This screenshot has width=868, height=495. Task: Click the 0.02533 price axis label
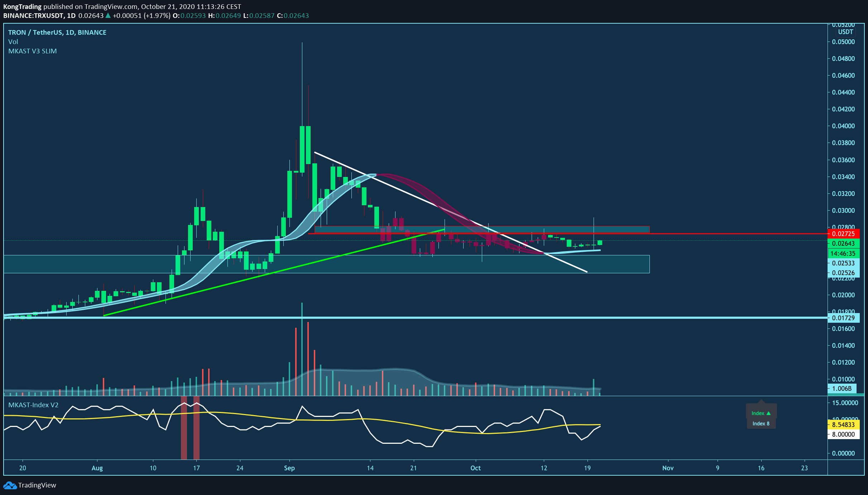[x=843, y=263]
